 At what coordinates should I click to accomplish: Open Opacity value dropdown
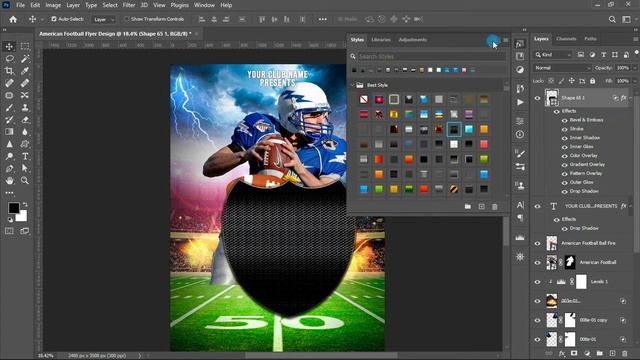[634, 68]
